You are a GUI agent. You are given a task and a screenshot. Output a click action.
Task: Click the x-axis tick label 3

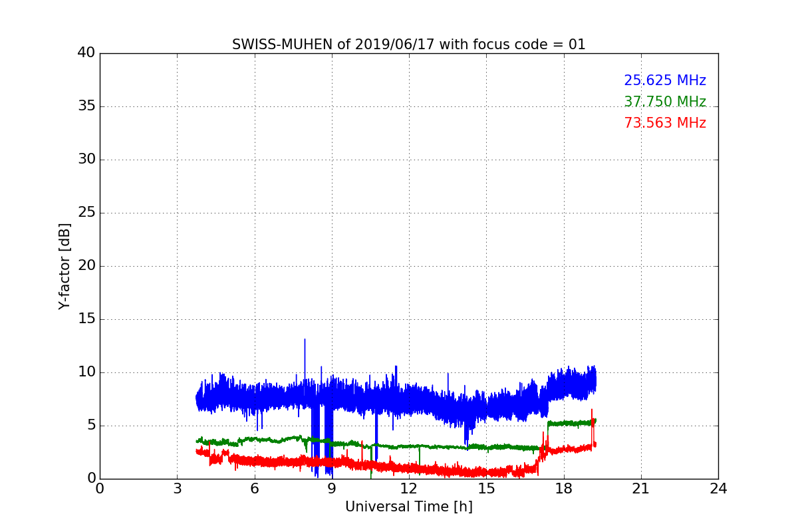[177, 489]
